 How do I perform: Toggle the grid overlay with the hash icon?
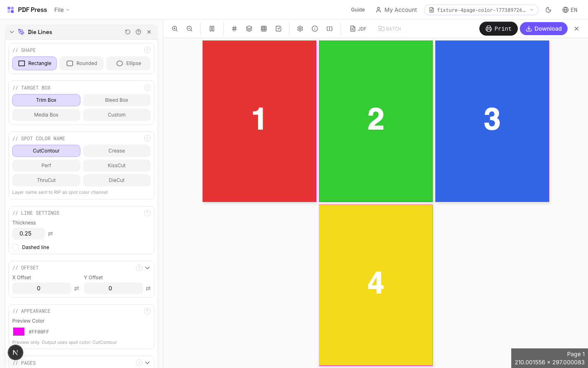pos(234,29)
